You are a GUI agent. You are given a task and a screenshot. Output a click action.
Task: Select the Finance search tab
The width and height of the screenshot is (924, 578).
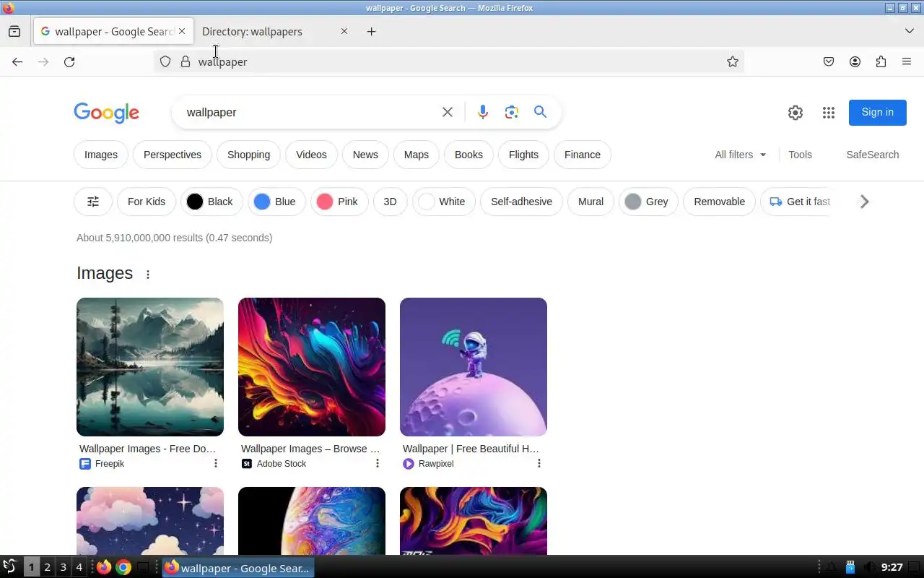pos(583,155)
